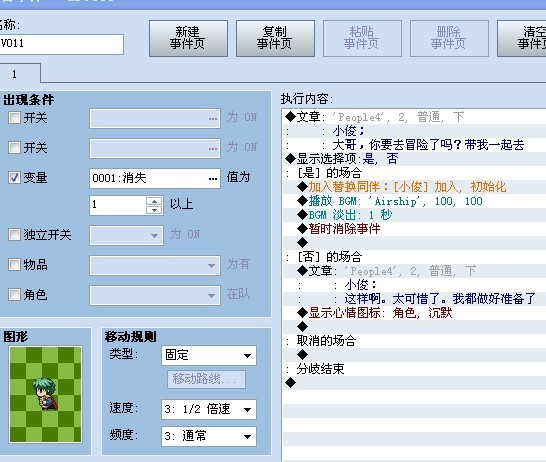Select line 大哥,你要去冒险了吗?带我一起去
The width and height of the screenshot is (546, 462).
click(414, 145)
